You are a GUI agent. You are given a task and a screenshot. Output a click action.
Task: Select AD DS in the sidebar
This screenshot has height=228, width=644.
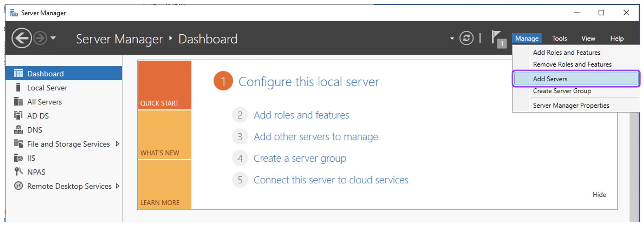pyautogui.click(x=64, y=116)
